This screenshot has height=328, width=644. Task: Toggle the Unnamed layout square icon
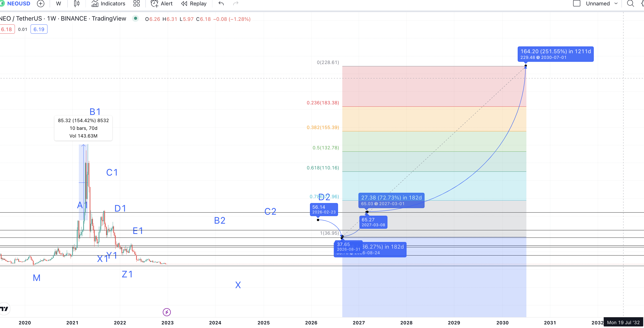click(x=577, y=4)
